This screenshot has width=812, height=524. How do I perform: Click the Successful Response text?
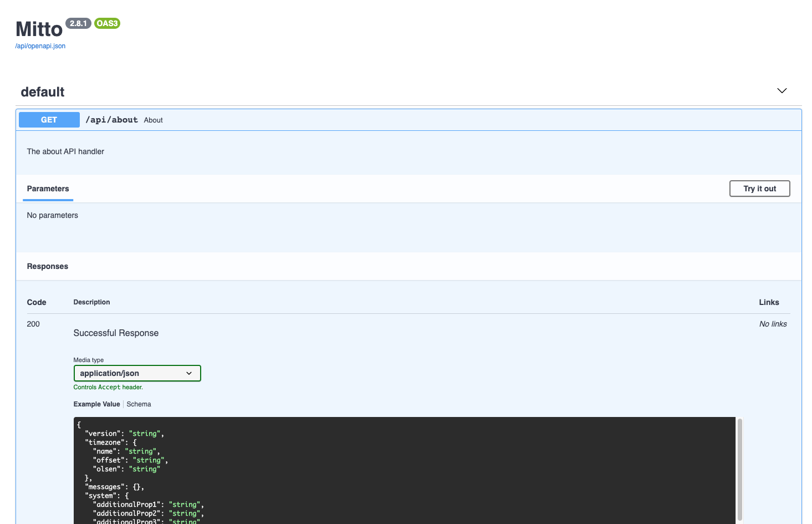coord(116,333)
